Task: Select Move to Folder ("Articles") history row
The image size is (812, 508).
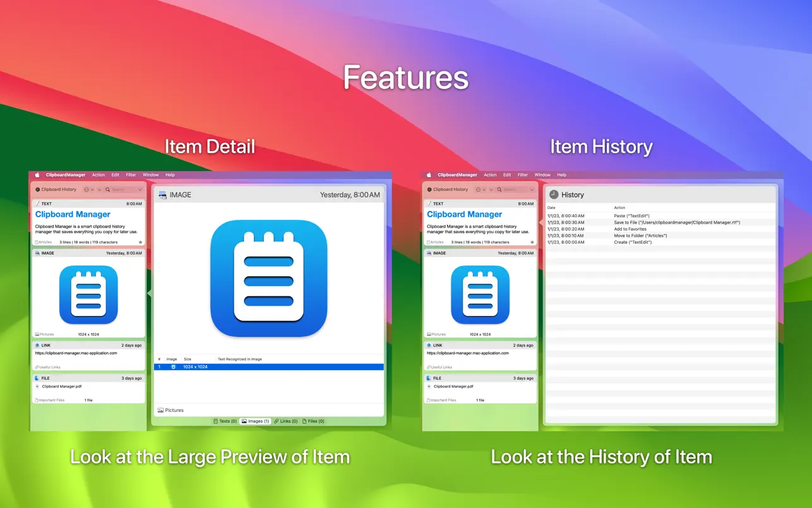Action: 660,236
